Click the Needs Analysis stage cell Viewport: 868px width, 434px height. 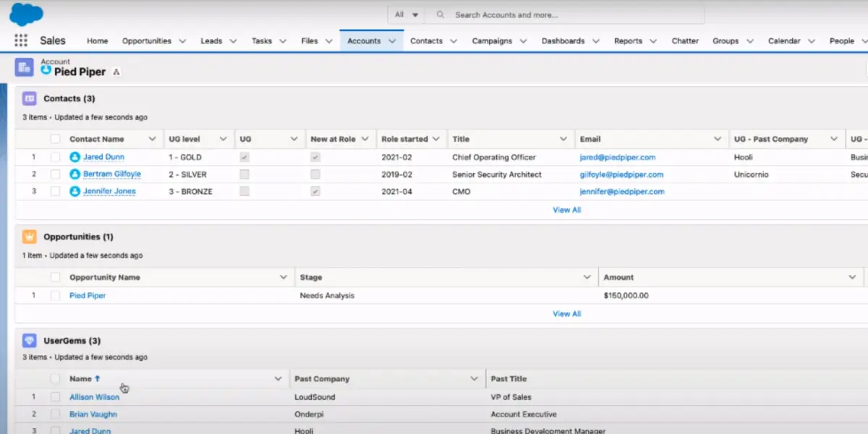point(327,295)
